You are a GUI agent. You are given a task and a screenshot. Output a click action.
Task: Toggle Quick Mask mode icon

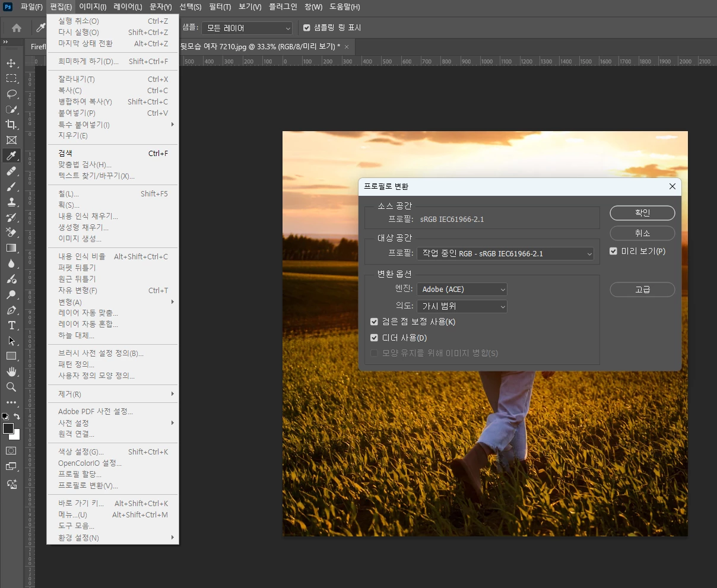[11, 451]
